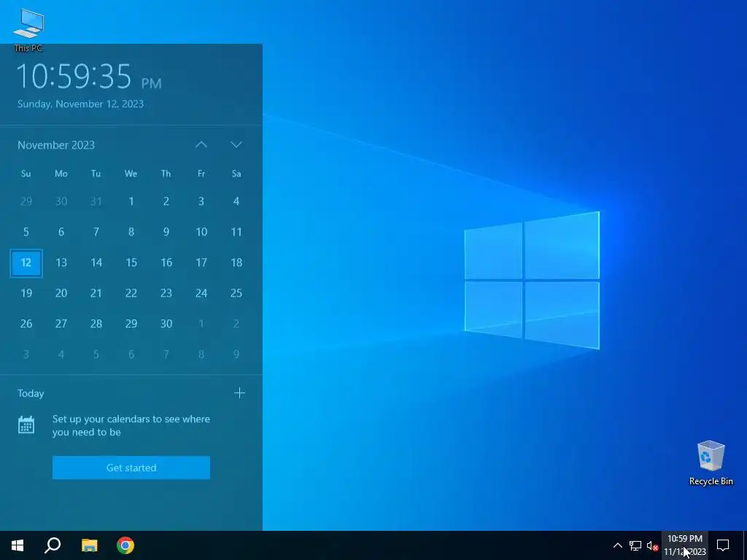This screenshot has width=747, height=560.
Task: Select November 9 in the calendar
Action: pos(166,232)
